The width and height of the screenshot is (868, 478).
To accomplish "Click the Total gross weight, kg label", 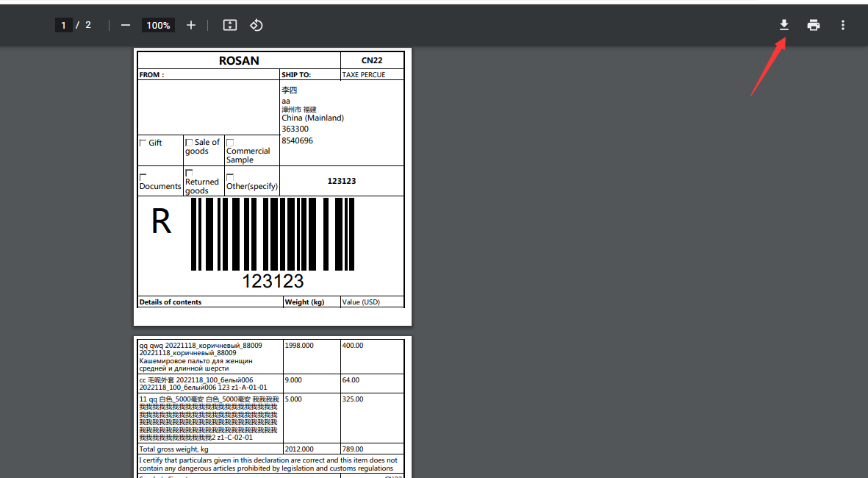I will pyautogui.click(x=174, y=449).
